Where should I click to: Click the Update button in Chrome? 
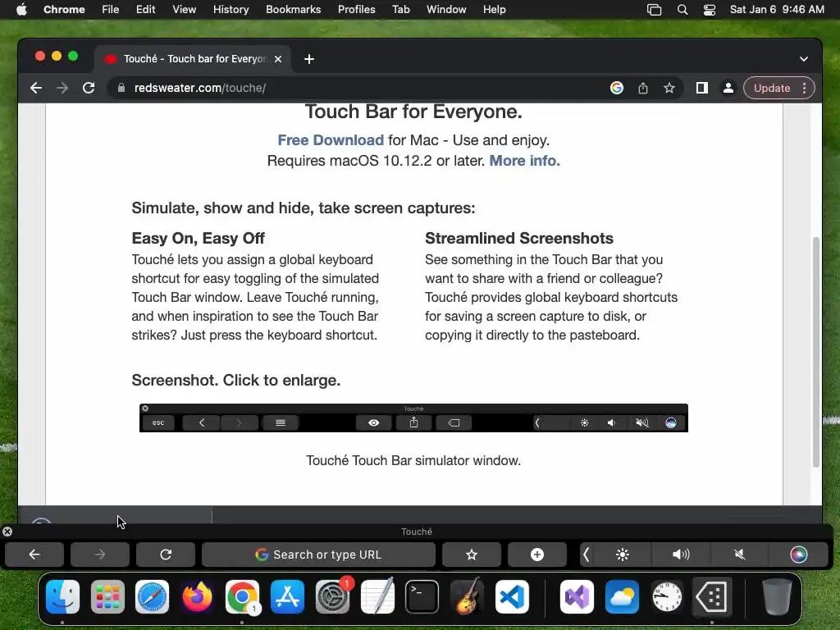coord(771,88)
